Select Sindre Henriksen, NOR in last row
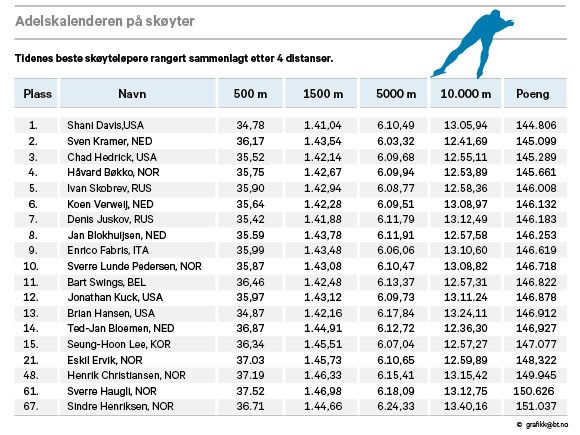The height and width of the screenshot is (435, 580). (120, 407)
